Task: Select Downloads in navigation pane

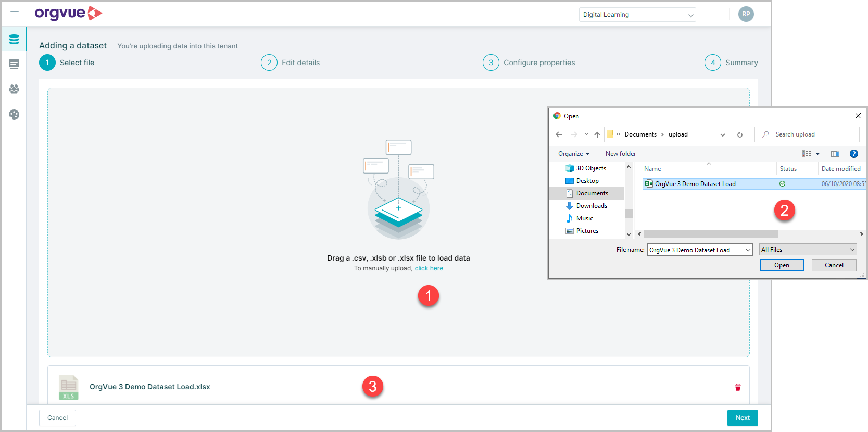Action: click(x=587, y=206)
